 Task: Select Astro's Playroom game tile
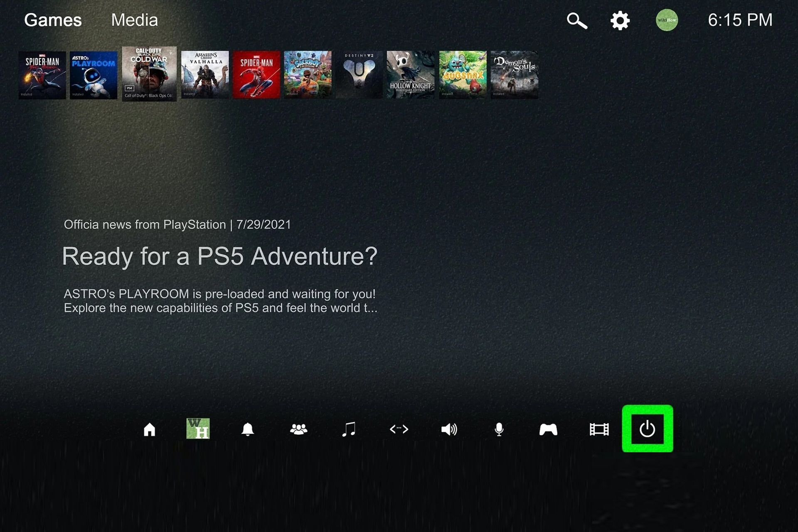click(94, 75)
